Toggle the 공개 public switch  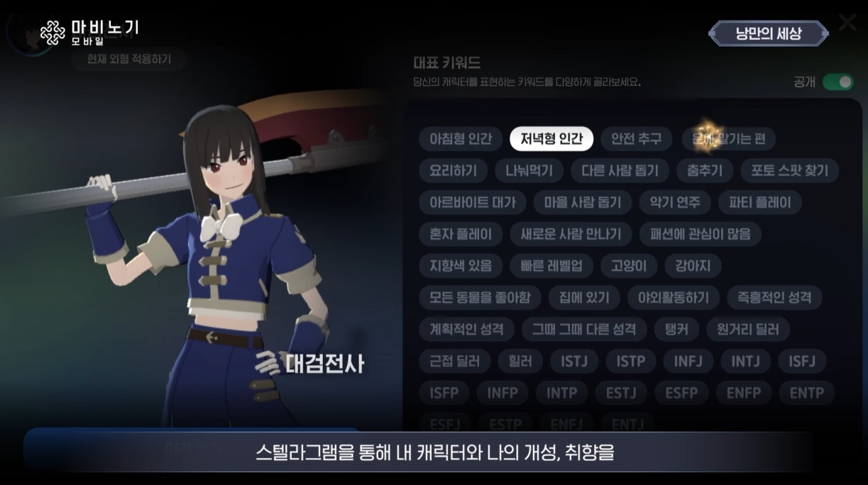coord(838,82)
